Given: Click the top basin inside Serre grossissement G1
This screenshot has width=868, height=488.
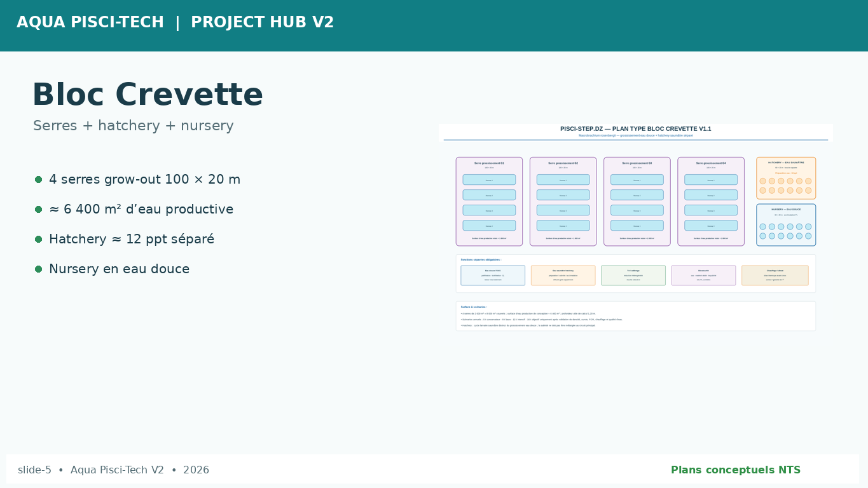Looking at the screenshot, I should pos(489,180).
